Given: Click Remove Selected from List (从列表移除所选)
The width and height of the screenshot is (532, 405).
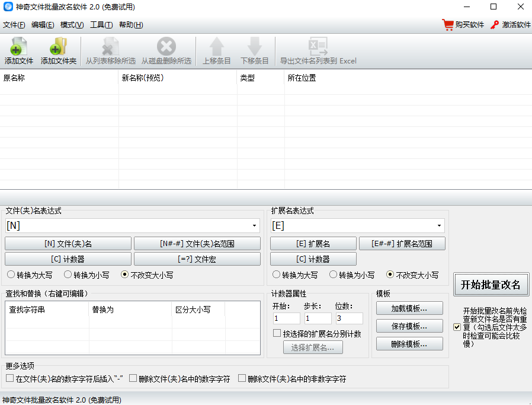Looking at the screenshot, I should pyautogui.click(x=110, y=51).
